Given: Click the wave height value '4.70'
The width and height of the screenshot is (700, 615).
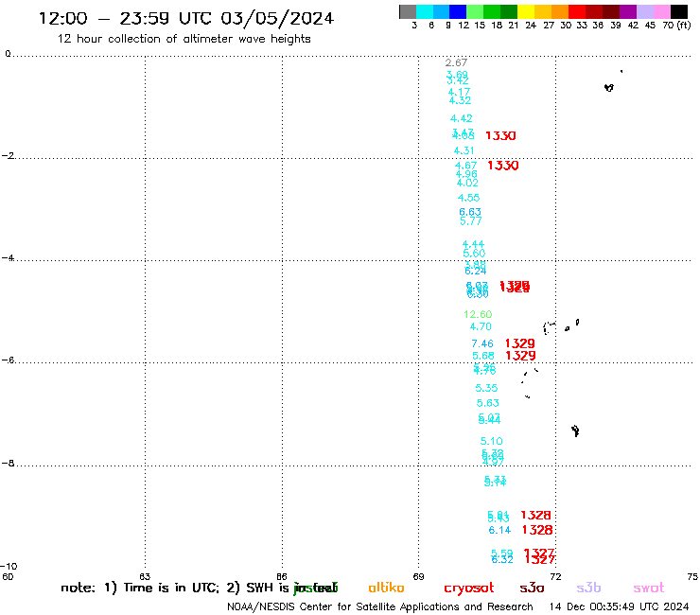Looking at the screenshot, I should (x=481, y=326).
